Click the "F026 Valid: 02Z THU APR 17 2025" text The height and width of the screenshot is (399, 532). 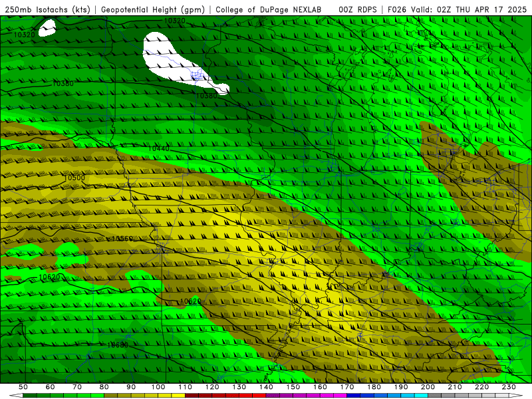click(457, 10)
